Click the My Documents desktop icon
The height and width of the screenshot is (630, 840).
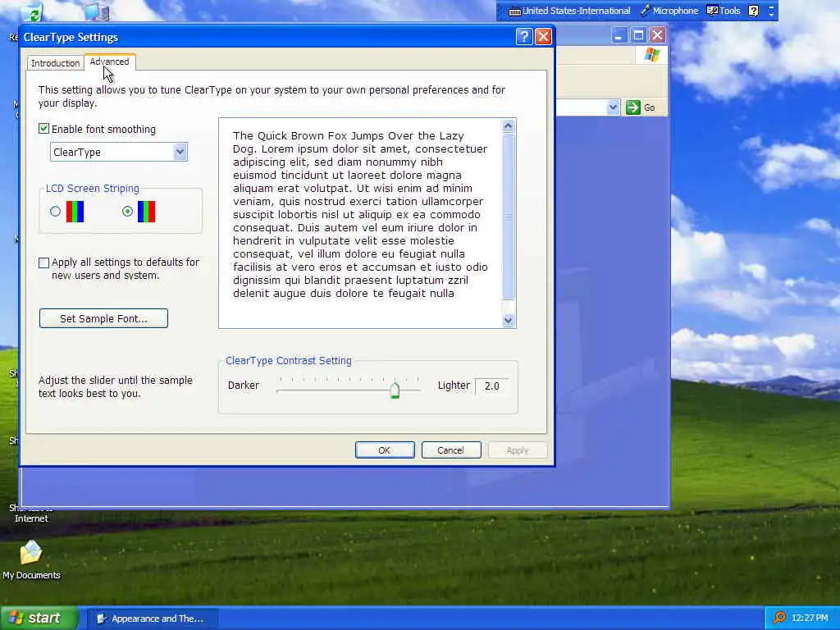pos(31,559)
